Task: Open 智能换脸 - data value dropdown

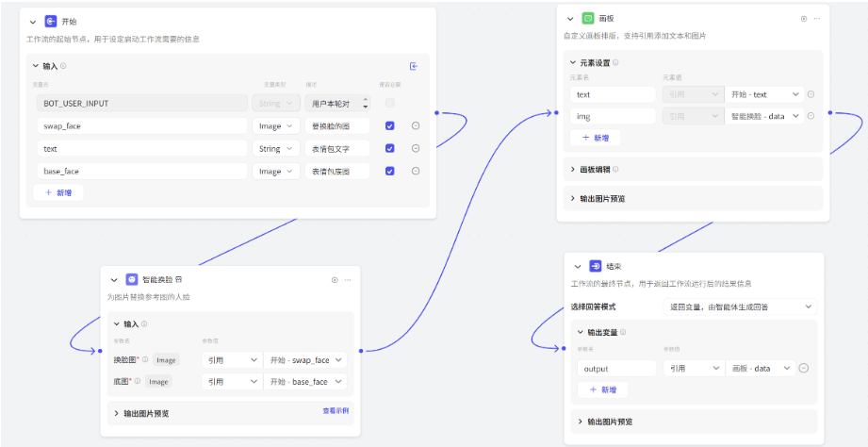Action: coord(764,116)
